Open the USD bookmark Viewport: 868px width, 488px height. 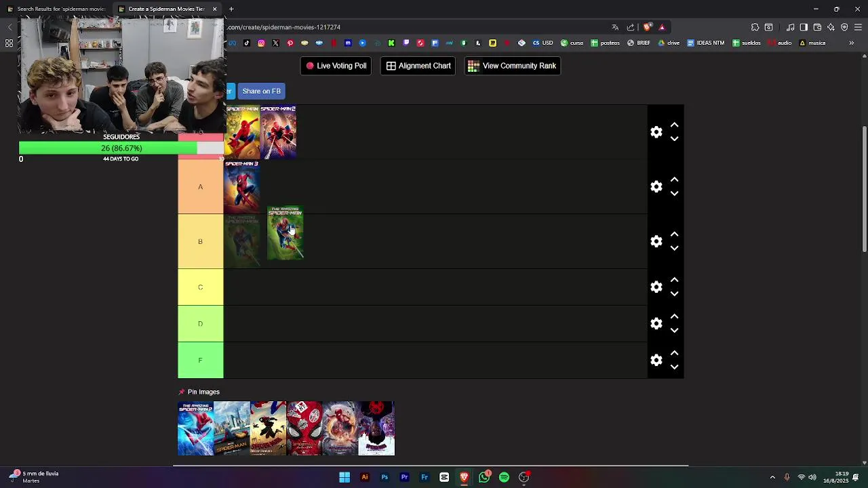pyautogui.click(x=542, y=43)
